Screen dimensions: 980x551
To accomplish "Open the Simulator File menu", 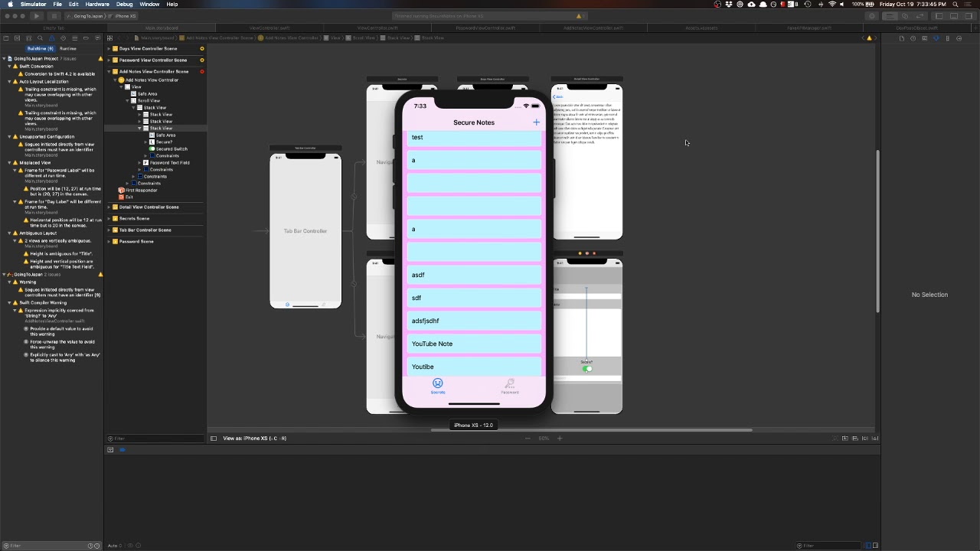I will coord(57,5).
